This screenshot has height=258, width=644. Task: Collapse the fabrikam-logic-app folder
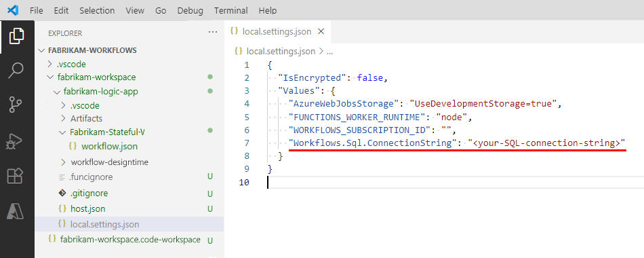pos(56,92)
